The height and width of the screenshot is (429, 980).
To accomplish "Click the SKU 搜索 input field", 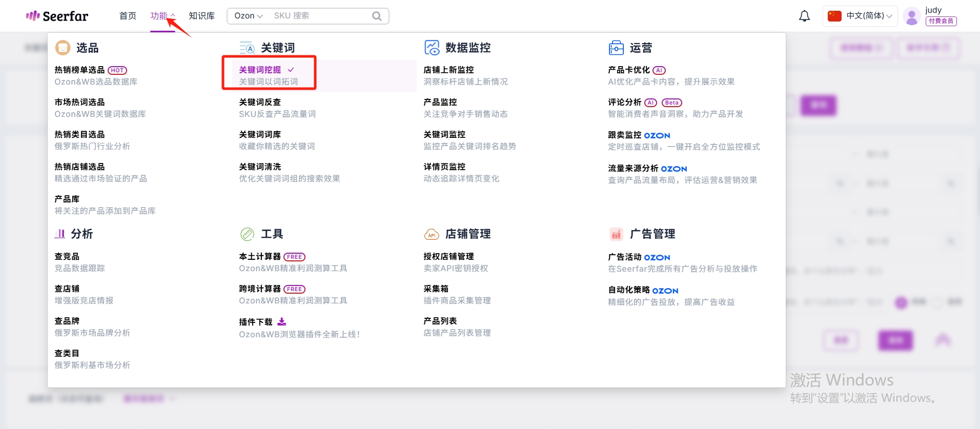I will tap(320, 16).
